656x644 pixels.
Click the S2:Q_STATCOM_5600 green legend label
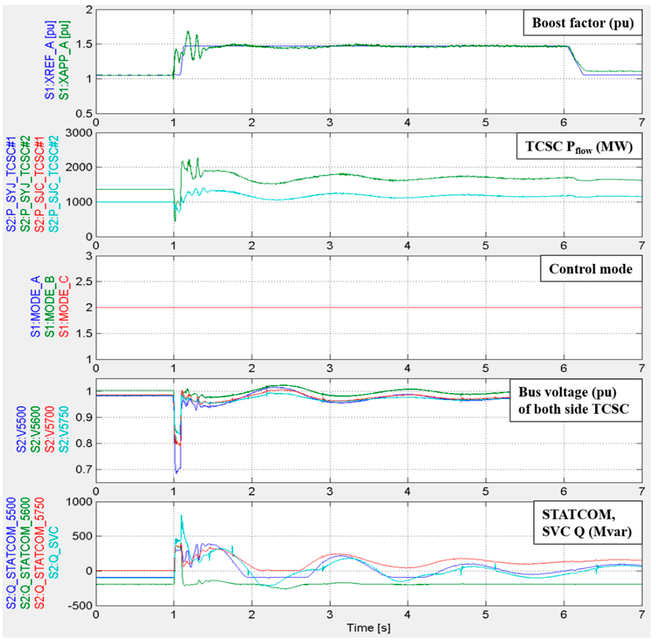coord(25,553)
